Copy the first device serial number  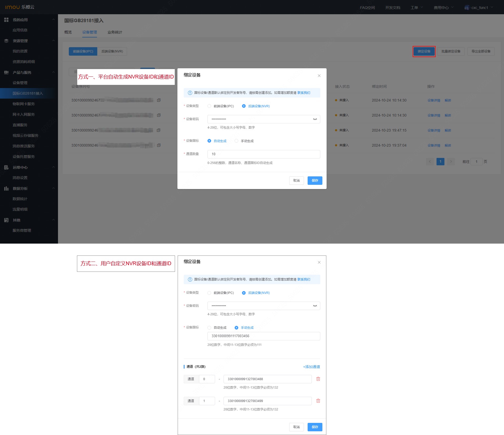159,100
